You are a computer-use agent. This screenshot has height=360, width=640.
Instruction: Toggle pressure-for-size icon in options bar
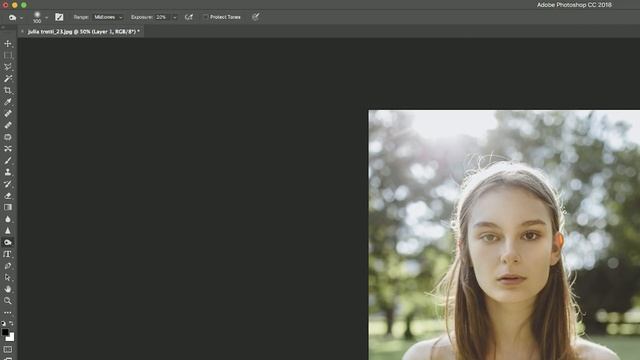click(x=256, y=17)
